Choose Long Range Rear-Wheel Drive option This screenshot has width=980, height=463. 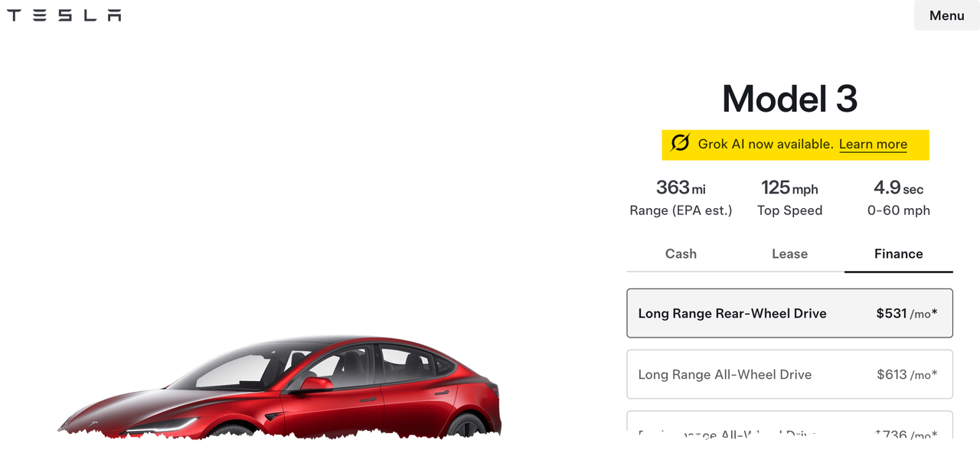click(789, 313)
